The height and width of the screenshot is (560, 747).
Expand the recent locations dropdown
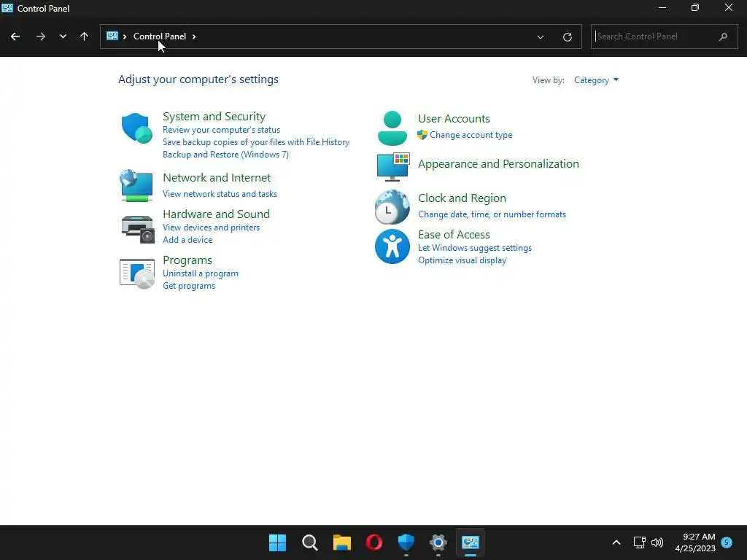click(x=63, y=36)
